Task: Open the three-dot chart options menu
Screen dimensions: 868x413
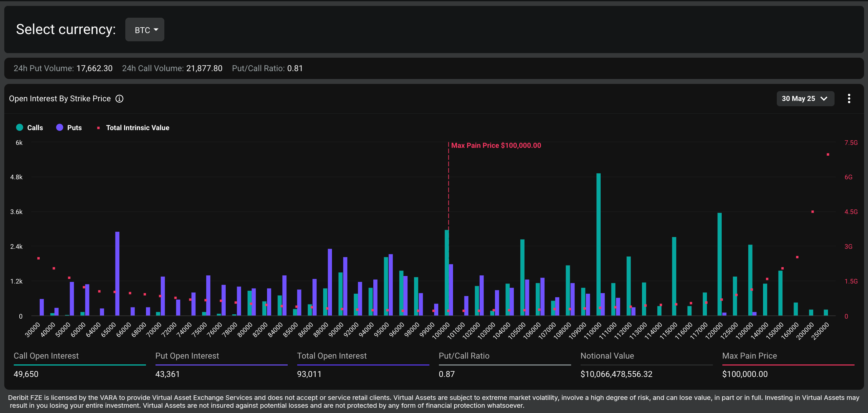Action: pos(848,99)
